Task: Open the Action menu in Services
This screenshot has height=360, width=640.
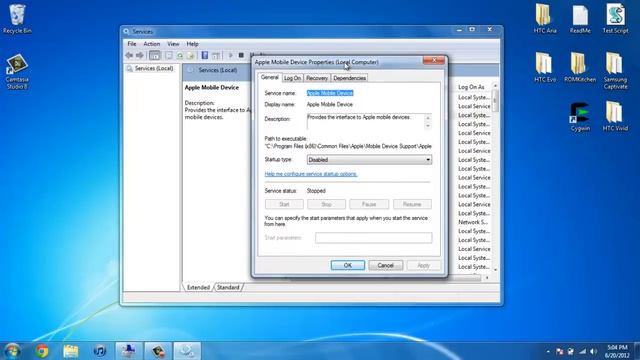Action: (x=151, y=44)
